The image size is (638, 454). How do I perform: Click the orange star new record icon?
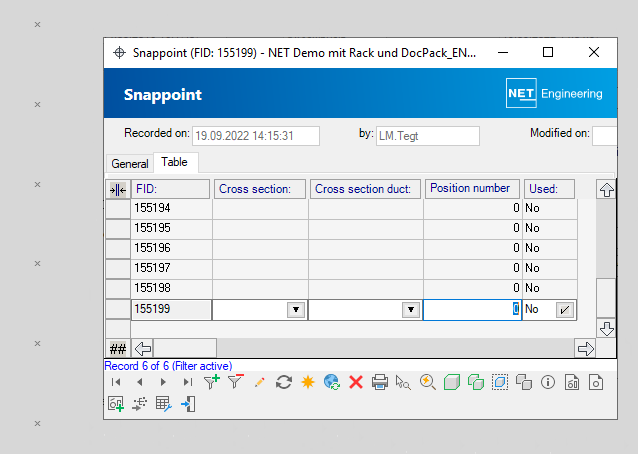click(308, 382)
